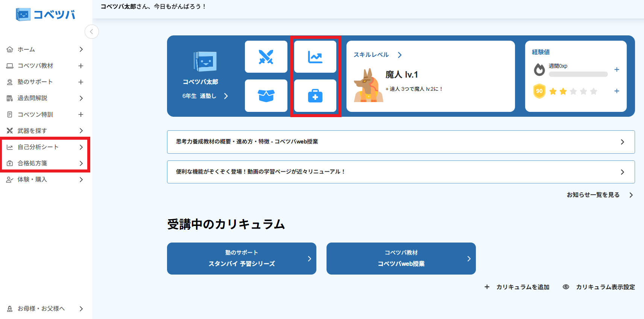
Task: Click the chevron on the ホーム row
Action: pyautogui.click(x=81, y=49)
